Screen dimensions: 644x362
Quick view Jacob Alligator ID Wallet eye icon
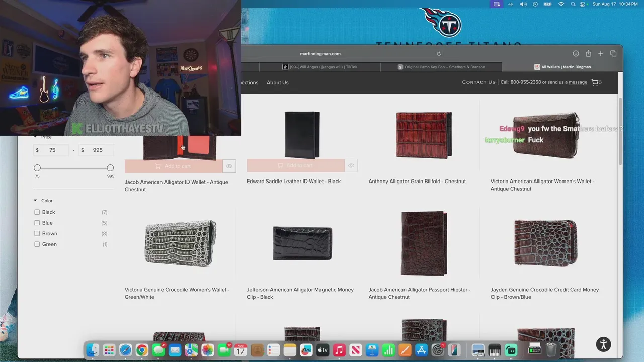tap(229, 166)
